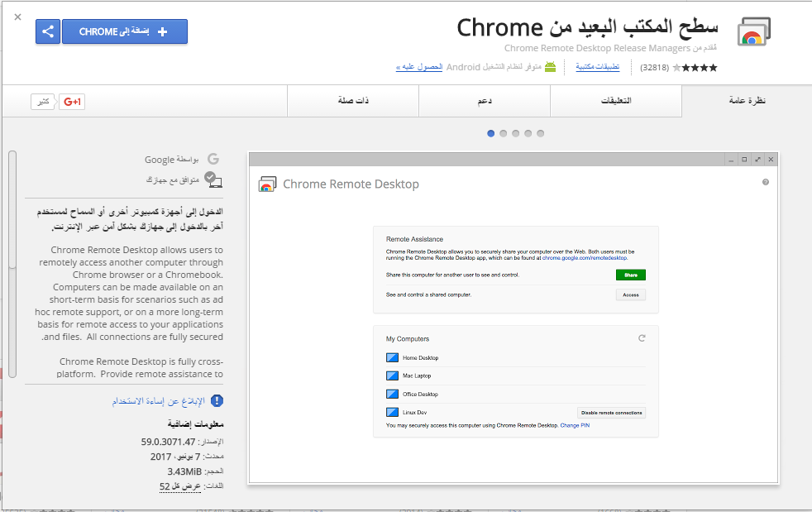The image size is (812, 512).
Task: Click the green Android robot icon
Action: coord(550,67)
